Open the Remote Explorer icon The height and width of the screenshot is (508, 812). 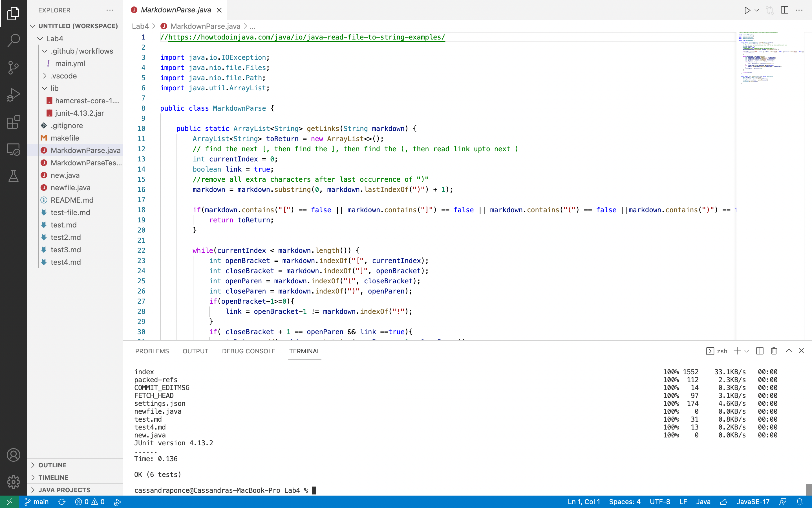[x=14, y=149]
